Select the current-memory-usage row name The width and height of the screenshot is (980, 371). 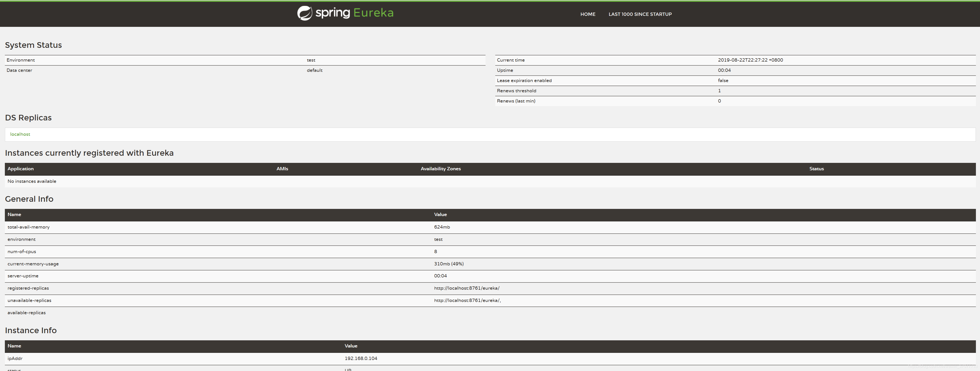click(x=33, y=264)
